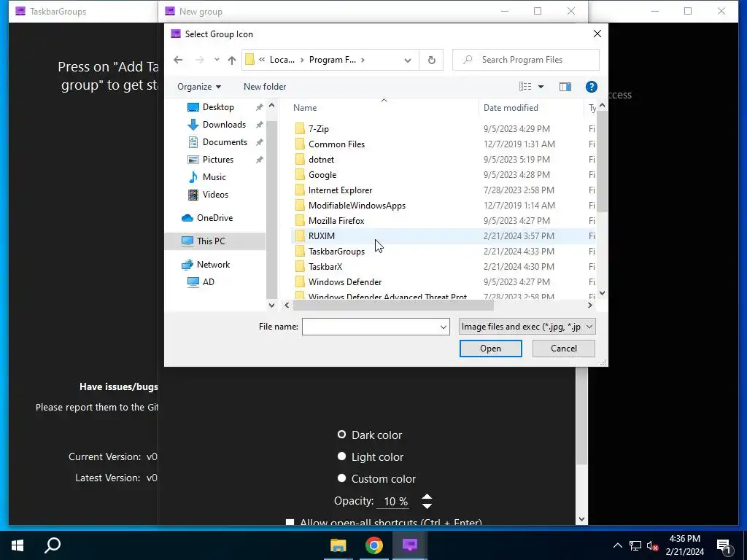The width and height of the screenshot is (747, 560).
Task: Refresh the Program Files folder listing
Action: click(432, 60)
